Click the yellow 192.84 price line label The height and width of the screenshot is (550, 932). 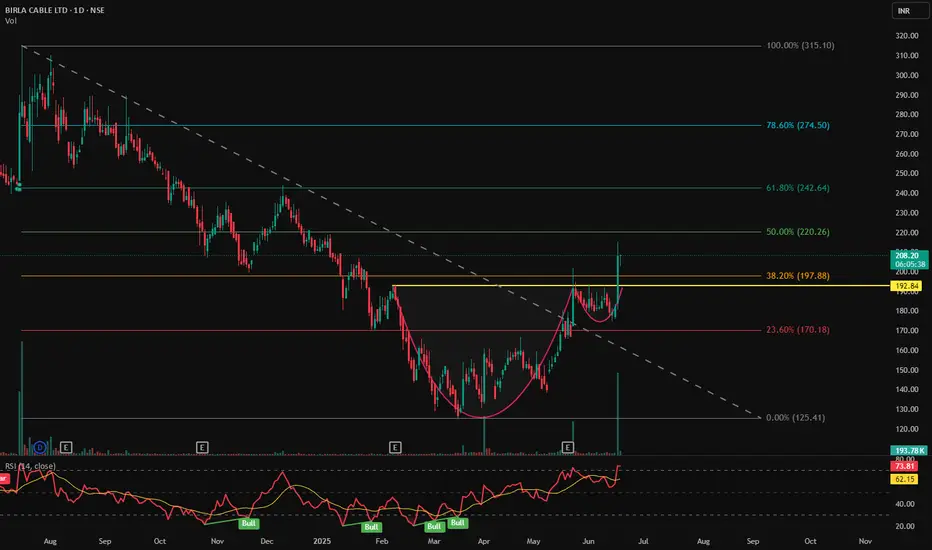coord(906,286)
